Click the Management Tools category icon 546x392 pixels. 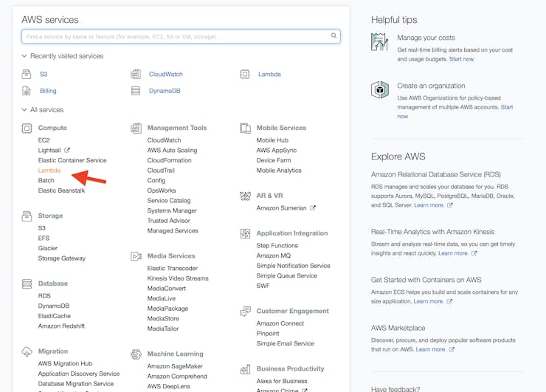(x=136, y=128)
